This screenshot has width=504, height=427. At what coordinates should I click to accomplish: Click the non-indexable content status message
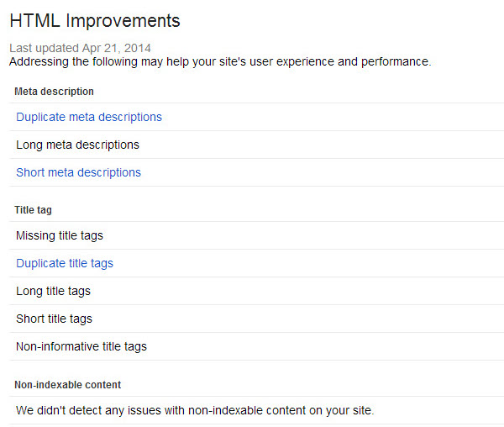195,410
